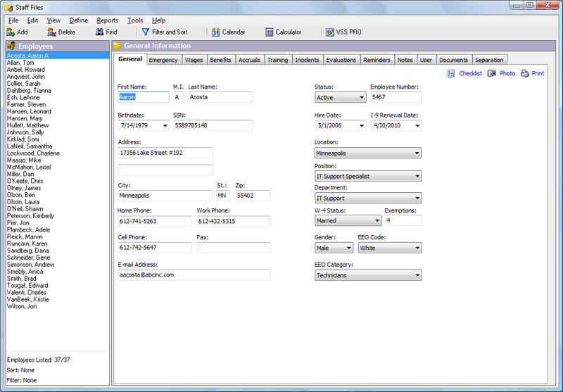This screenshot has width=563, height=392.
Task: Switch to the Notes tab
Action: [405, 60]
